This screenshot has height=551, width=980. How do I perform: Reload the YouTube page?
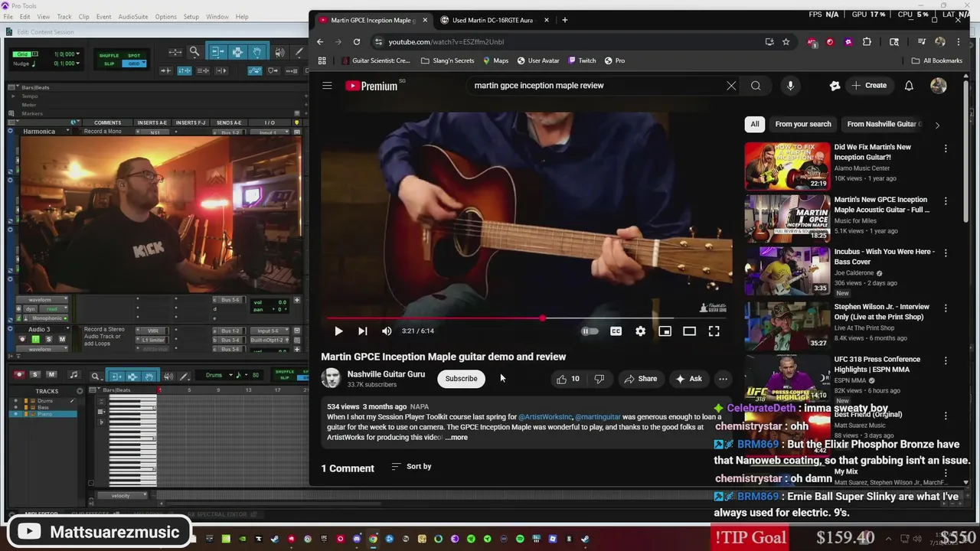point(357,42)
